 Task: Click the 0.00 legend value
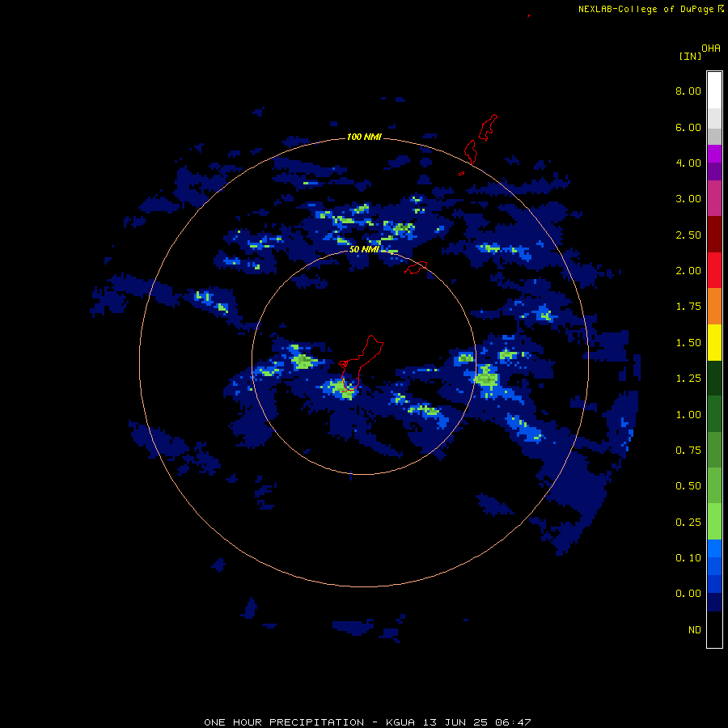(x=688, y=594)
